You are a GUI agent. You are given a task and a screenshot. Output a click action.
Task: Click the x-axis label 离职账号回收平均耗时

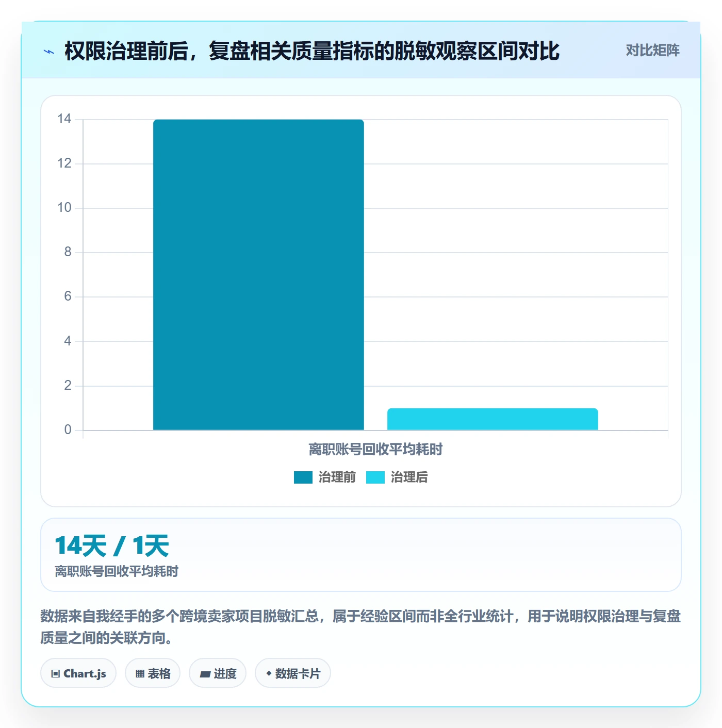click(375, 450)
